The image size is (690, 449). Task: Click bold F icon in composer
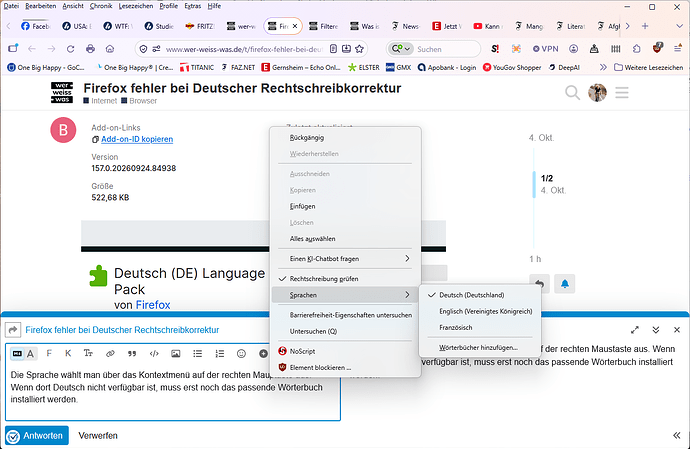click(49, 353)
